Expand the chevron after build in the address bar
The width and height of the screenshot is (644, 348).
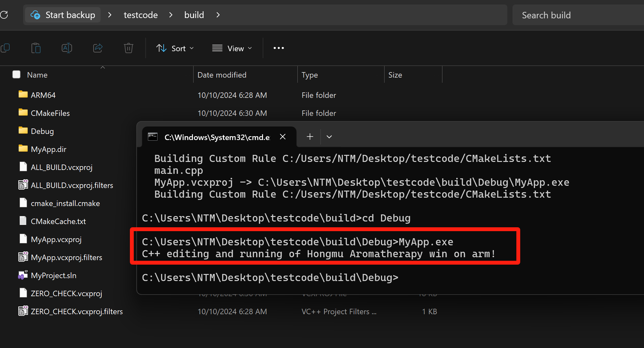tap(218, 15)
